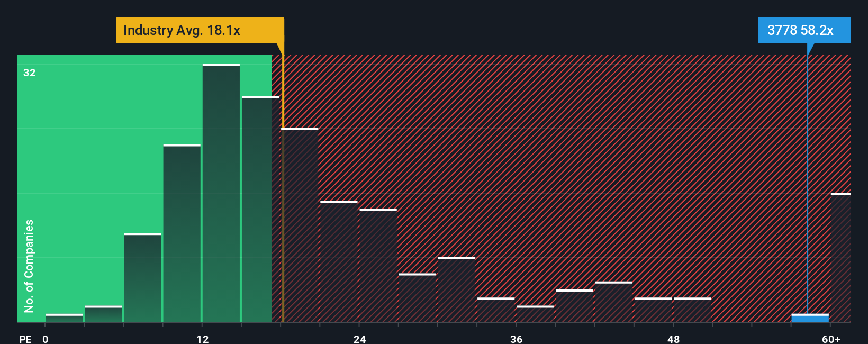Select the second-tallest bar, just left of the industry average line
This screenshot has width=868, height=344.
coord(260,209)
